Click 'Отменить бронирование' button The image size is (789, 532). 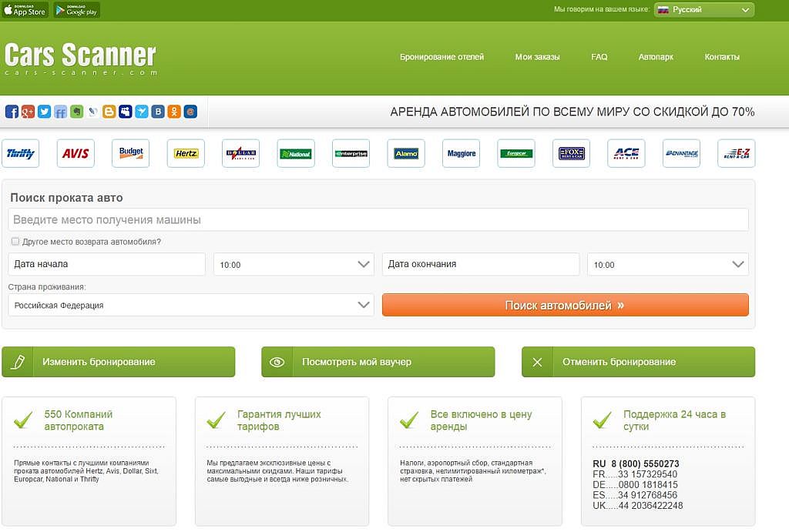(x=638, y=362)
